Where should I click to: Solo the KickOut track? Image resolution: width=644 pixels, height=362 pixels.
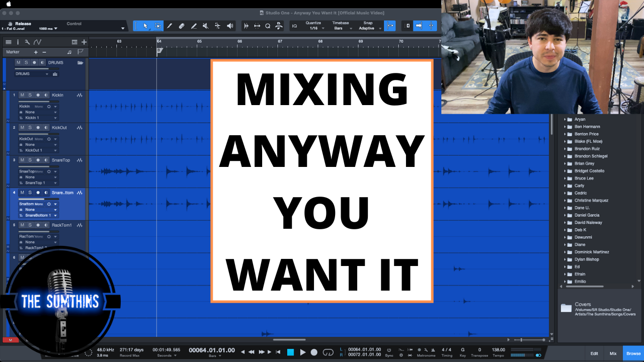click(x=30, y=128)
